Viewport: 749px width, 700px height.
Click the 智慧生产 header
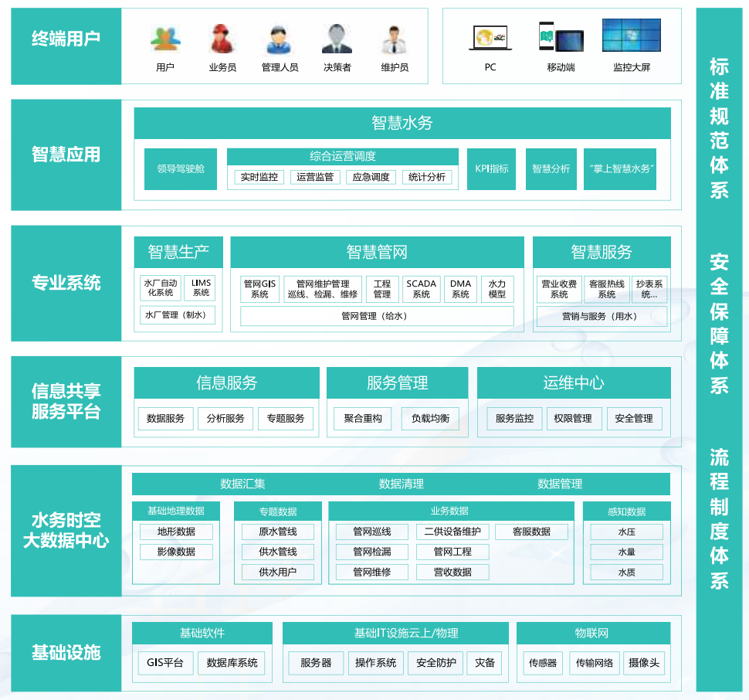(x=178, y=253)
